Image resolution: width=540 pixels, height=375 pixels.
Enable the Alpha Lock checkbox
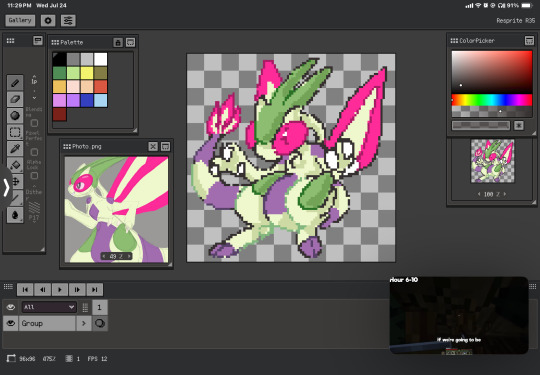click(x=34, y=176)
